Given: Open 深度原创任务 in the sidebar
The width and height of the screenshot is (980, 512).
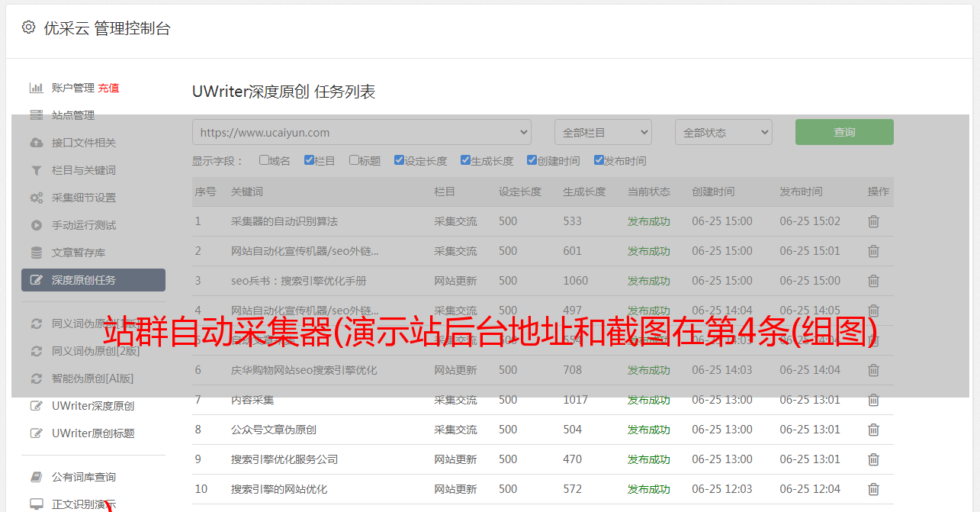Looking at the screenshot, I should coord(93,280).
